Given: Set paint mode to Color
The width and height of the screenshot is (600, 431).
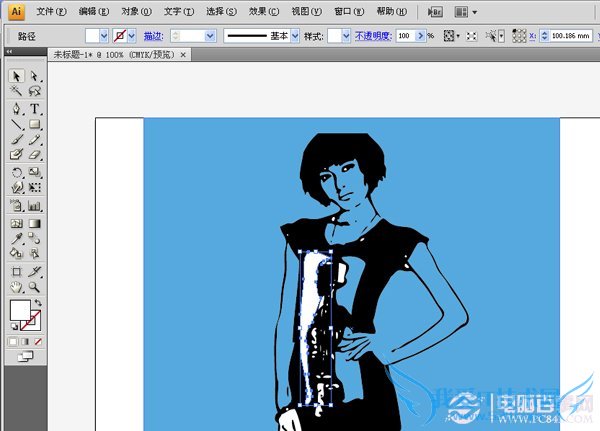Looking at the screenshot, I should pos(13,341).
